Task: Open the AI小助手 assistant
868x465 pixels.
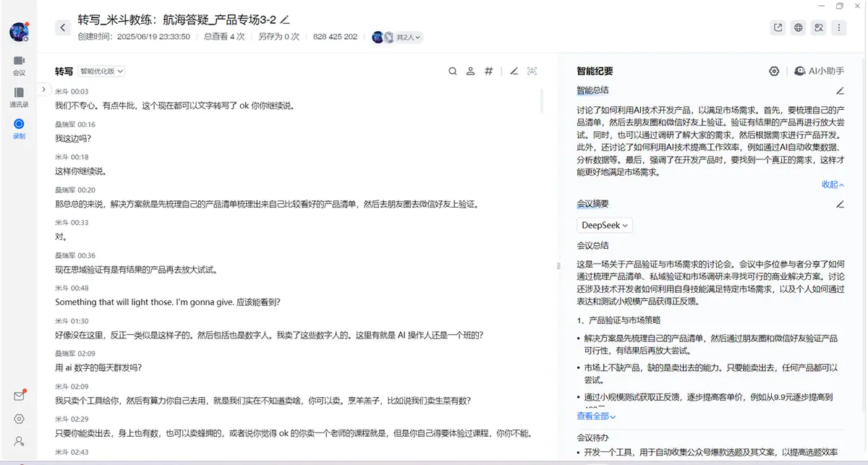Action: (x=819, y=71)
